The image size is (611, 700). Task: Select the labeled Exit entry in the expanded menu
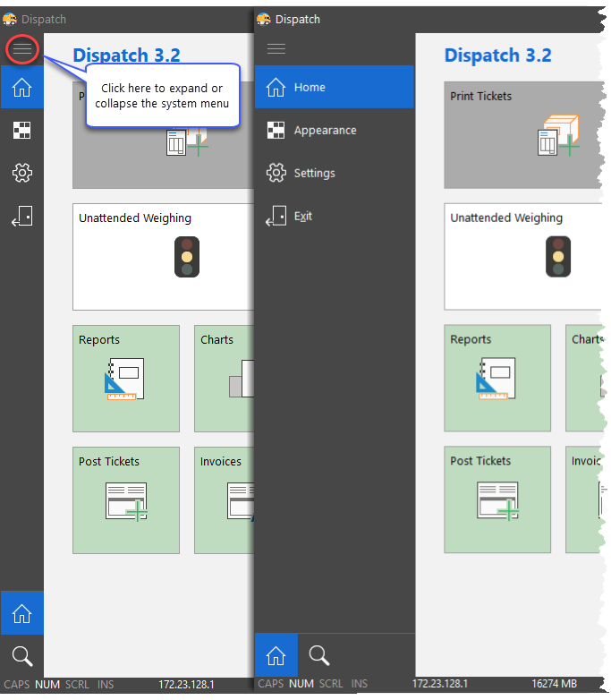point(335,217)
